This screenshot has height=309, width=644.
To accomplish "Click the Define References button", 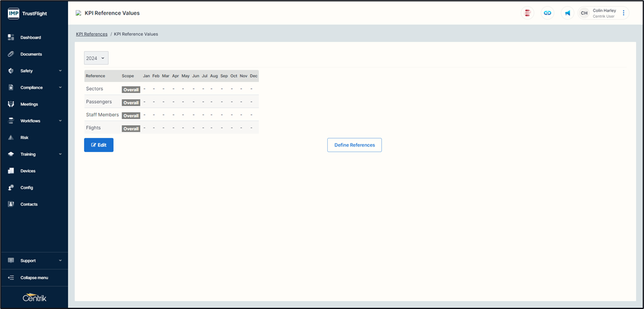I will 354,145.
